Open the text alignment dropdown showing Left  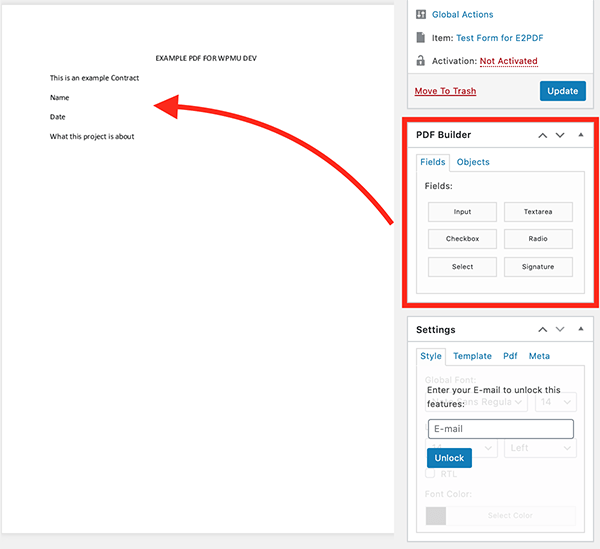540,449
